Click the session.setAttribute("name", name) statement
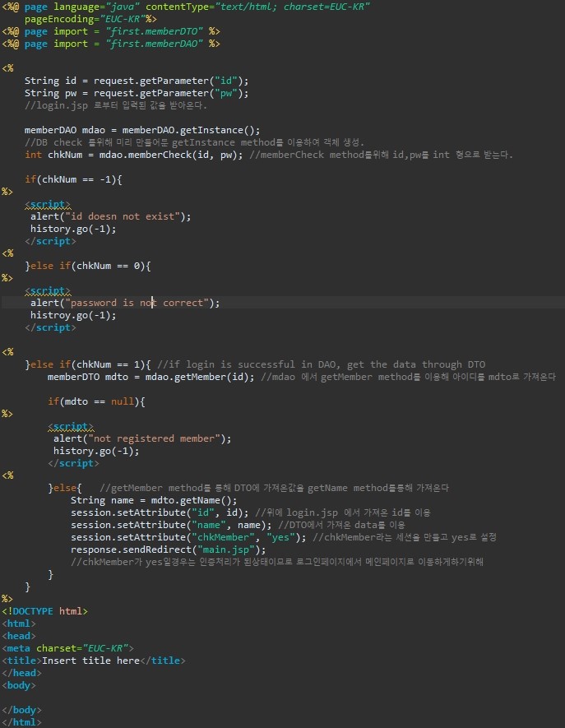 [x=171, y=525]
